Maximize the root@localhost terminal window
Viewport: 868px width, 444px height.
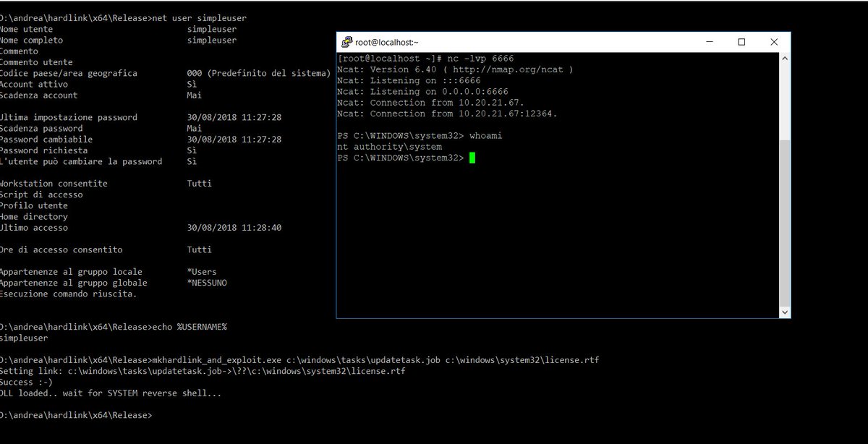point(741,42)
